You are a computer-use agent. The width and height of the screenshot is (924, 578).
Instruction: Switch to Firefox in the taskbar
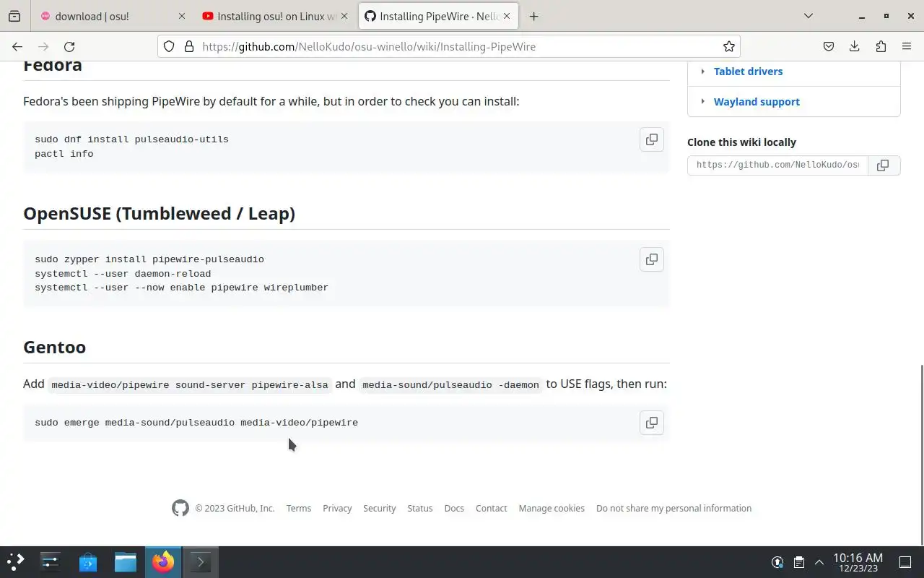pyautogui.click(x=163, y=561)
